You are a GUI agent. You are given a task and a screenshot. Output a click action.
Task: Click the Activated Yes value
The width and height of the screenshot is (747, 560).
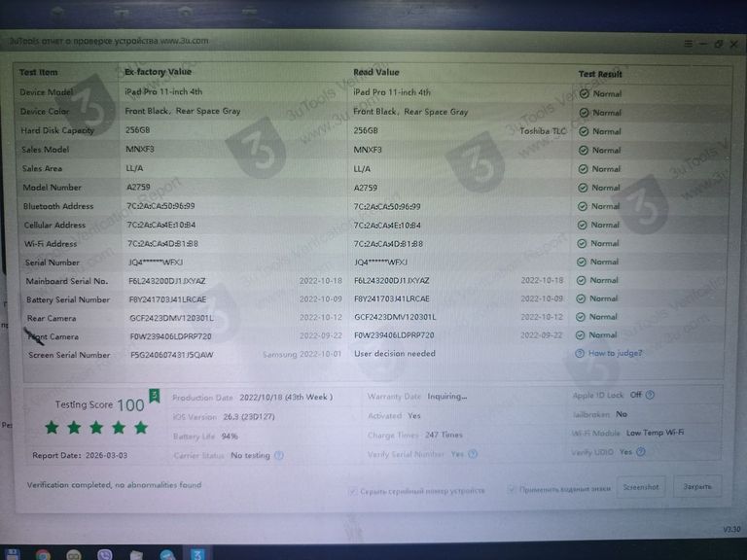pyautogui.click(x=414, y=416)
